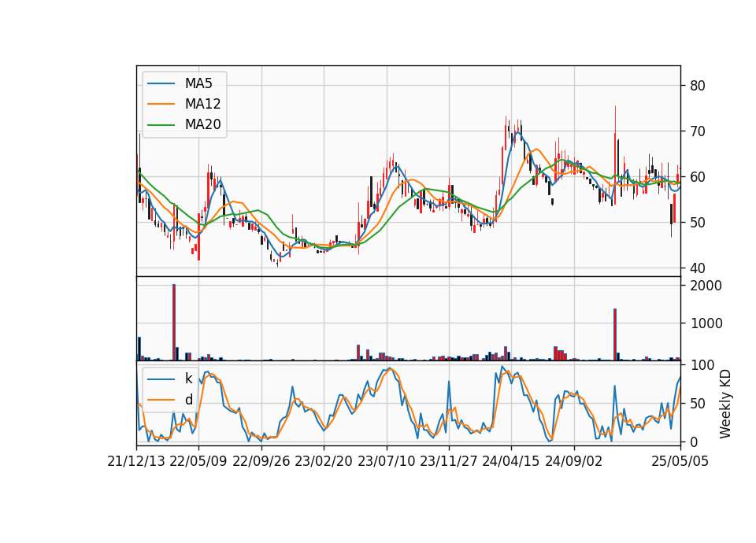Click the green MA20 legend line sample
Screen dimensions: 756x543
pos(161,124)
